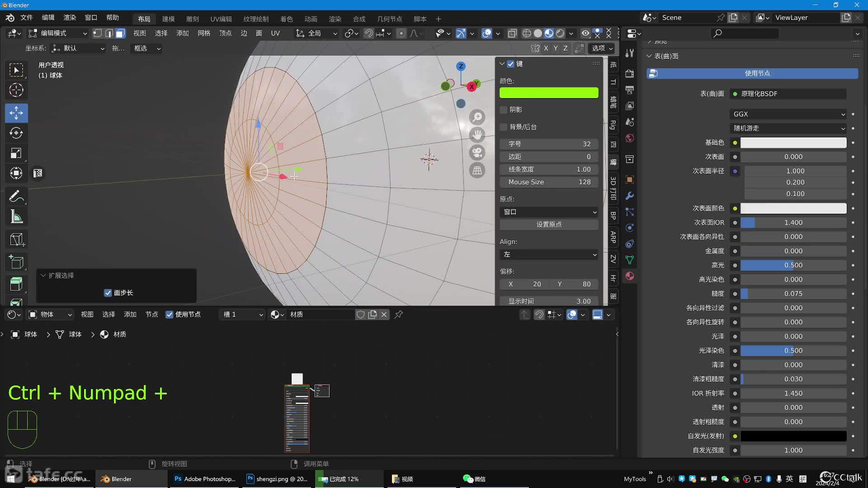Activate the Transform tool

[16, 174]
